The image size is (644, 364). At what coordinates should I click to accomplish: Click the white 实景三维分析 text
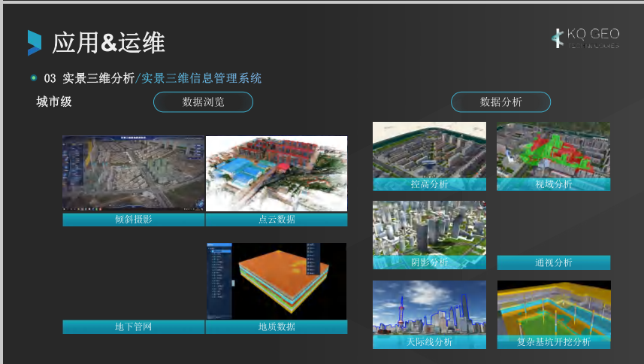98,77
